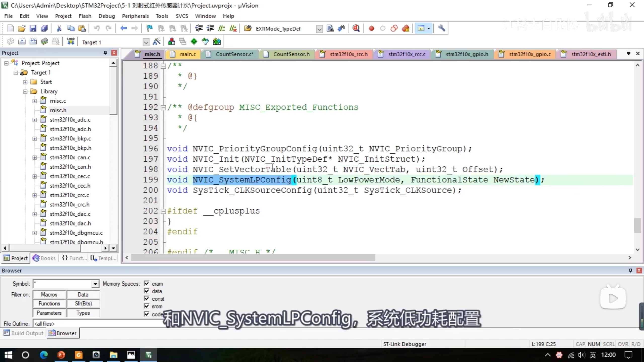Click the Download LOAD icon
The width and height of the screenshot is (644, 362).
click(71, 42)
